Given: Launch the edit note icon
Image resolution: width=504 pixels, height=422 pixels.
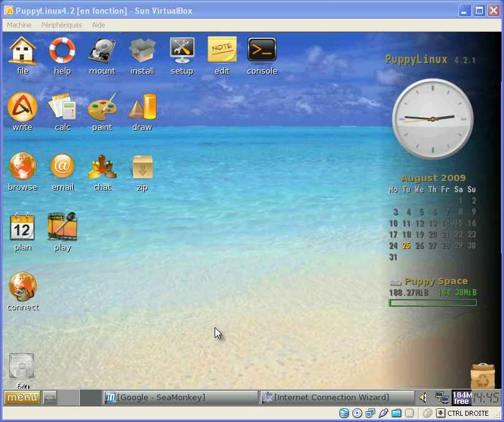Looking at the screenshot, I should pyautogui.click(x=222, y=49).
